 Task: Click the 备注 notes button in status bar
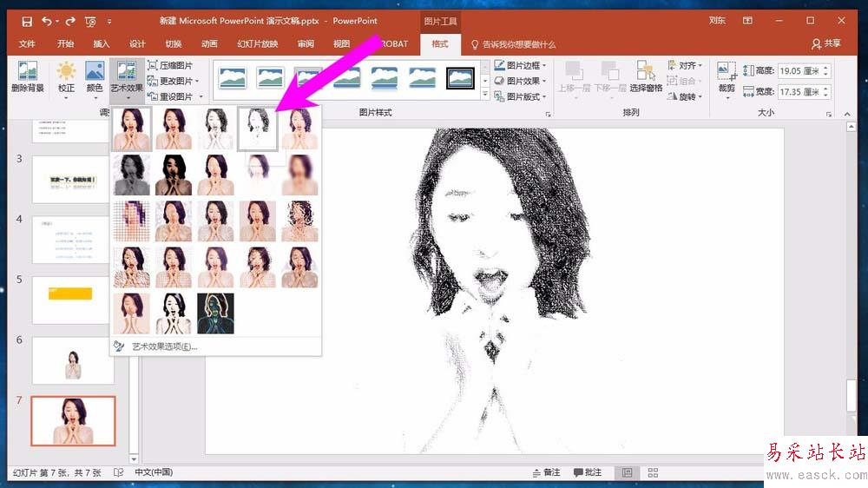[546, 472]
